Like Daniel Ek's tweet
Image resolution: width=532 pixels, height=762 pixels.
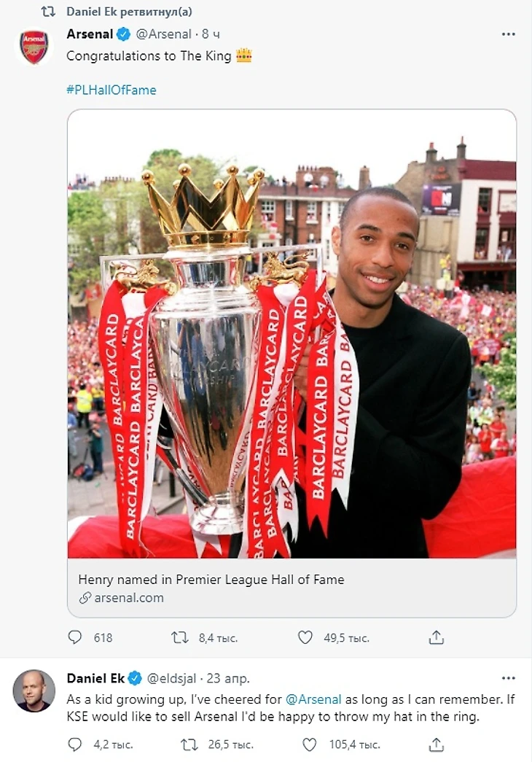point(310,744)
